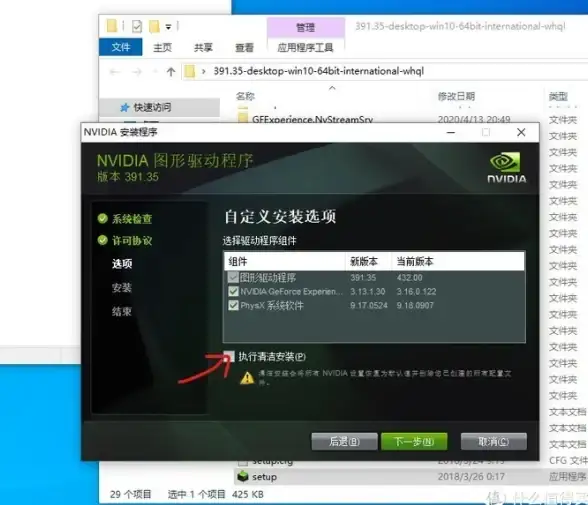
Task: Sort by 类型 column in Explorer
Action: click(x=558, y=96)
